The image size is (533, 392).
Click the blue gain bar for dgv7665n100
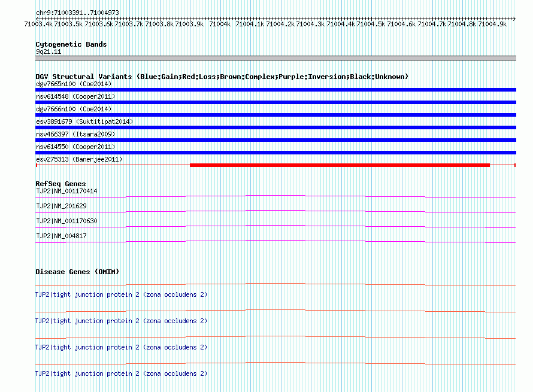click(275, 90)
